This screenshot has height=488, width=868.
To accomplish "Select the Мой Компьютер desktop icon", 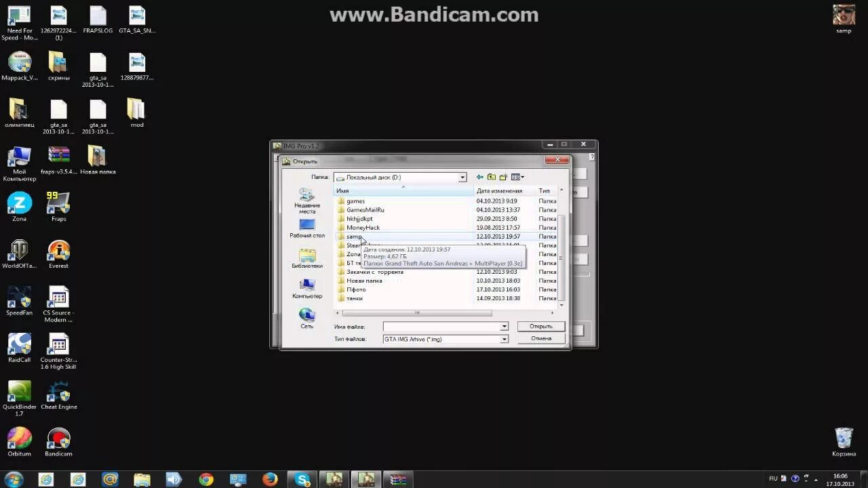I will [x=20, y=164].
